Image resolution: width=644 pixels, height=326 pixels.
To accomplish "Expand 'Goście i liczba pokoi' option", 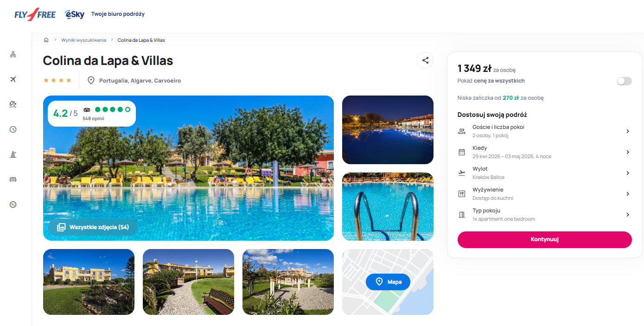I will click(544, 131).
